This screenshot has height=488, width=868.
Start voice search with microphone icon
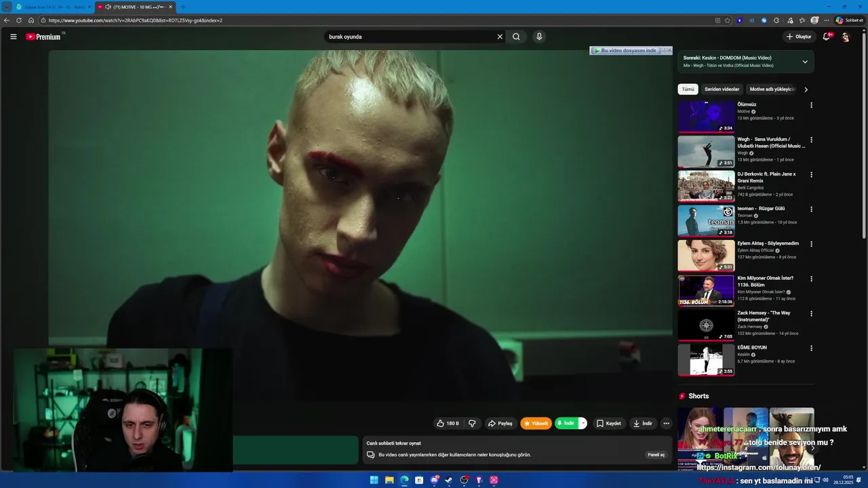pos(539,37)
